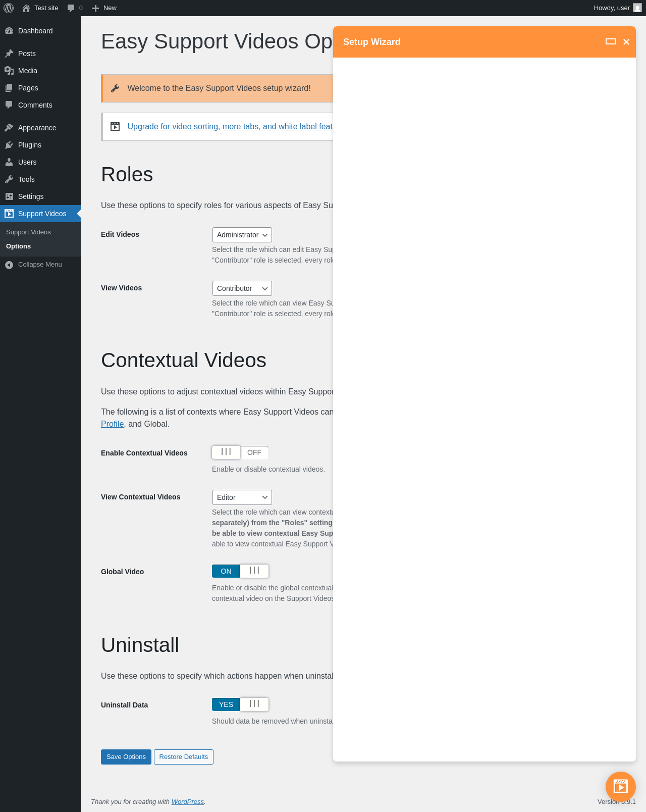This screenshot has height=812, width=646.
Task: Open the Settings menu
Action: (x=40, y=196)
